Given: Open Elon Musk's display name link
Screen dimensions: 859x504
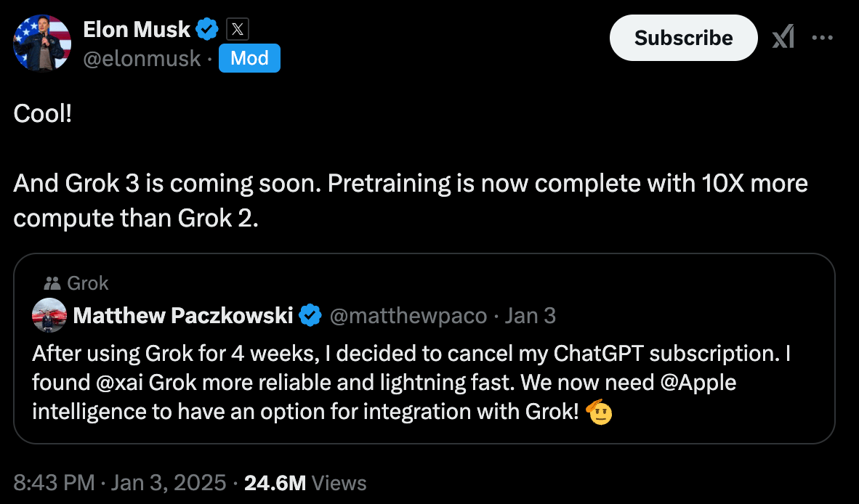Looking at the screenshot, I should pyautogui.click(x=137, y=30).
